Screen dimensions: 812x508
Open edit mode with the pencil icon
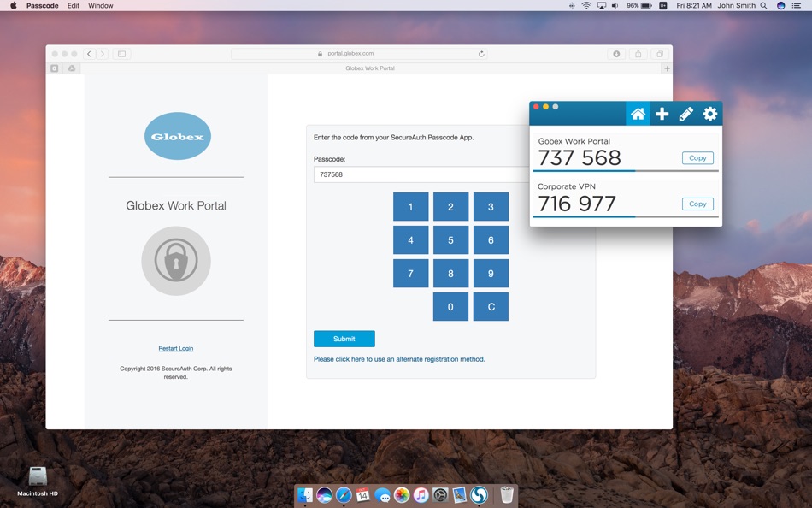[x=685, y=113]
